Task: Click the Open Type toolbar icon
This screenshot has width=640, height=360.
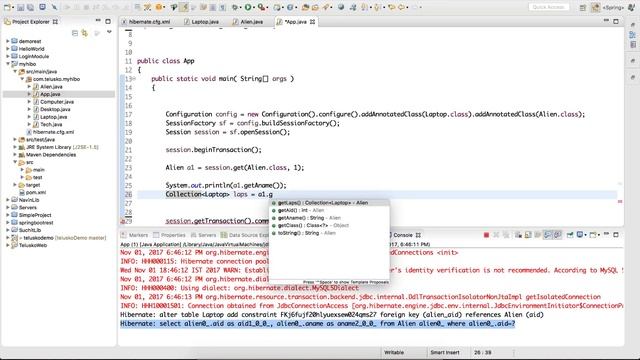Action: coord(305,7)
